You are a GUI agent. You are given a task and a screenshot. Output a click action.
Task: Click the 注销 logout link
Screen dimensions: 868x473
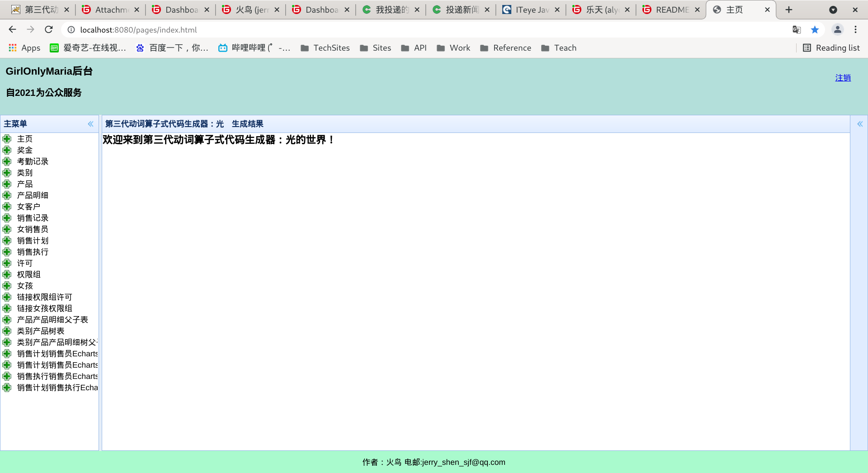(843, 78)
